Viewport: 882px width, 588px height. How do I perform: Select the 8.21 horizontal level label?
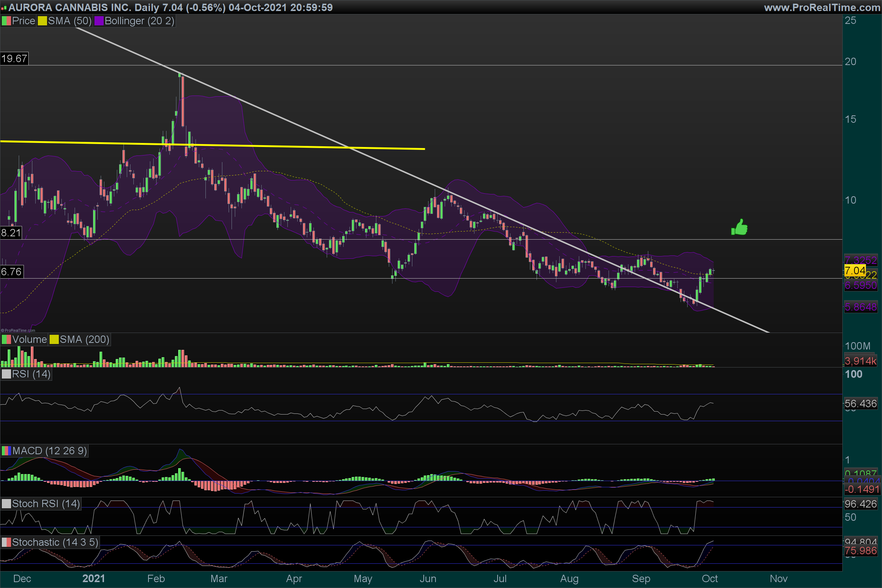point(11,233)
